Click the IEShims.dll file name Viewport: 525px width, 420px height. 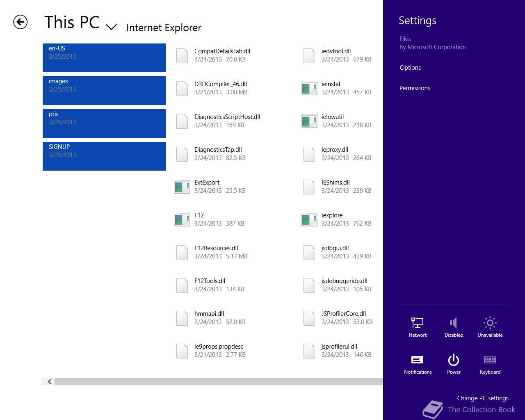pos(336,183)
